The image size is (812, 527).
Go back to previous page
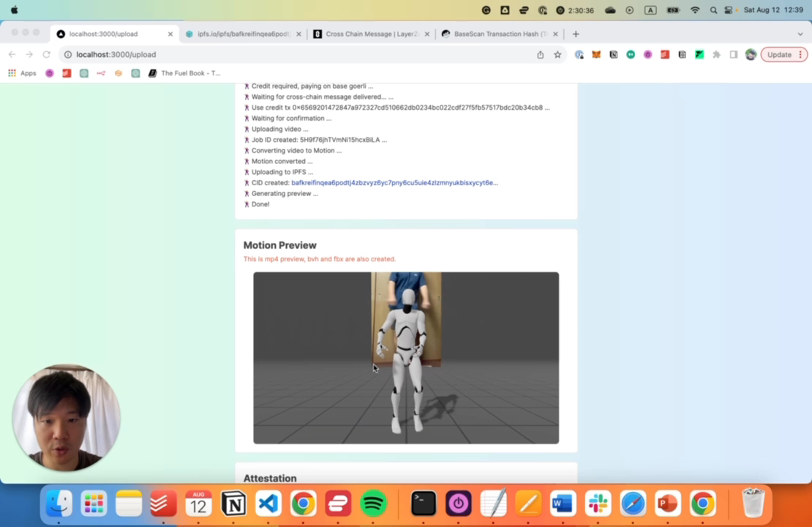(x=12, y=54)
